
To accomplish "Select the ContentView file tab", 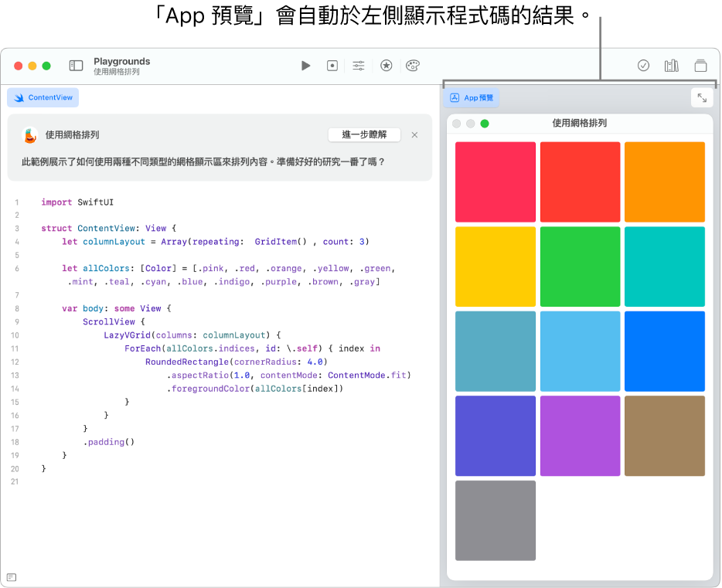I will 43,98.
